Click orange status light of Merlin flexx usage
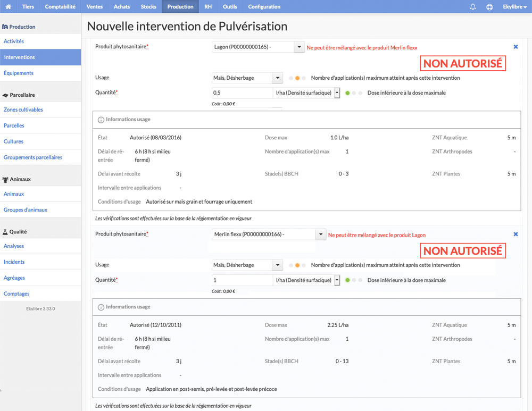This screenshot has width=532, height=411. [297, 265]
